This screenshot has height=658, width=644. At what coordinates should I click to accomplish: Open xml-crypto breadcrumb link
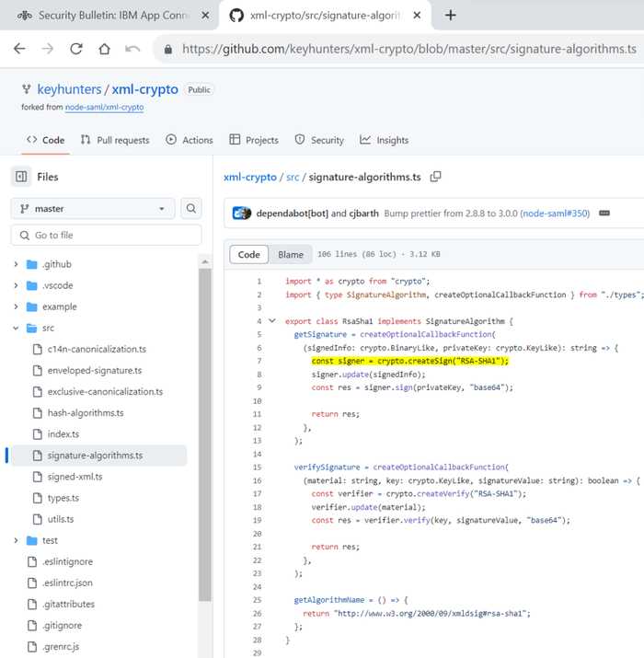click(250, 177)
